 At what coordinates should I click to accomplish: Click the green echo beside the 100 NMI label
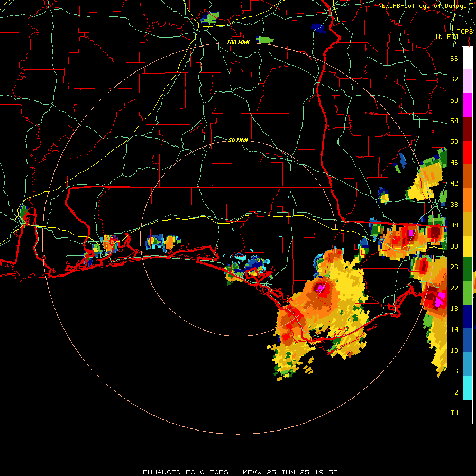265,40
